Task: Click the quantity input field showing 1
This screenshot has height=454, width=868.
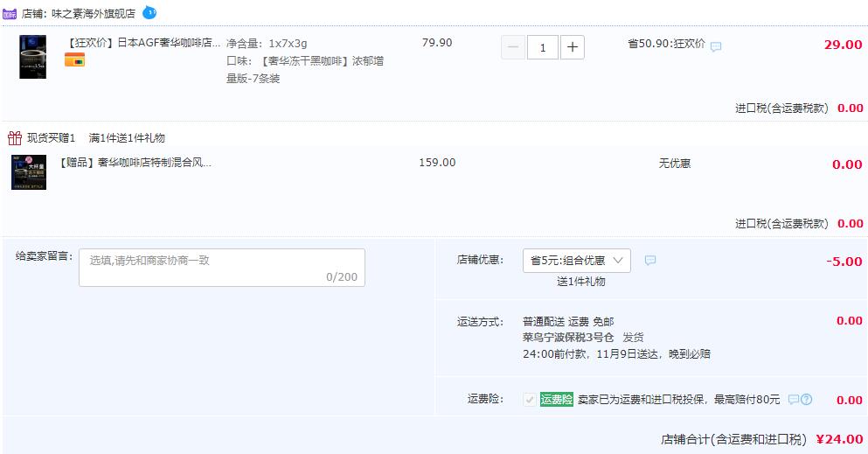Action: coord(543,47)
